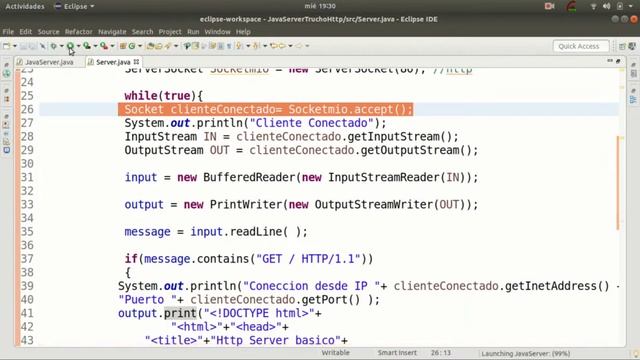Click the Run External Tools icon

[x=104, y=46]
